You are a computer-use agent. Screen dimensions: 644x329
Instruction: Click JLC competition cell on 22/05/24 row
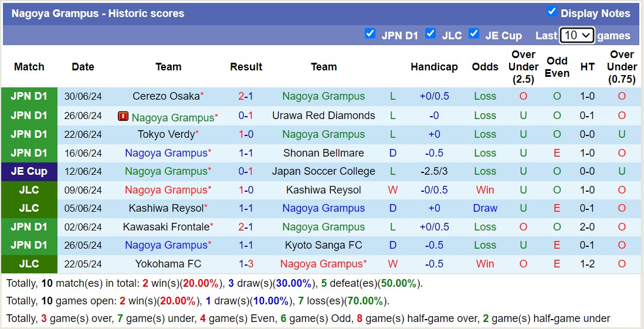[29, 264]
